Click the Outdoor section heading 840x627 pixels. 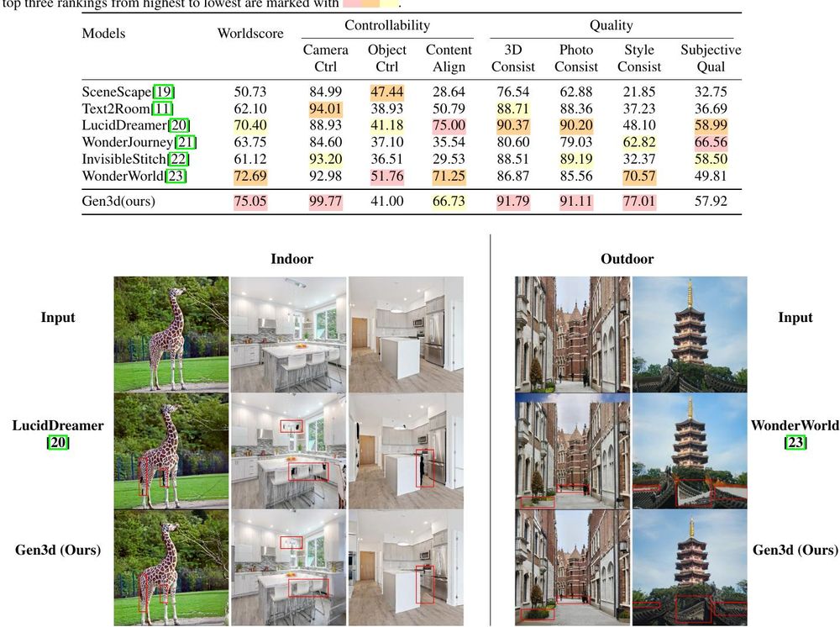tap(627, 259)
